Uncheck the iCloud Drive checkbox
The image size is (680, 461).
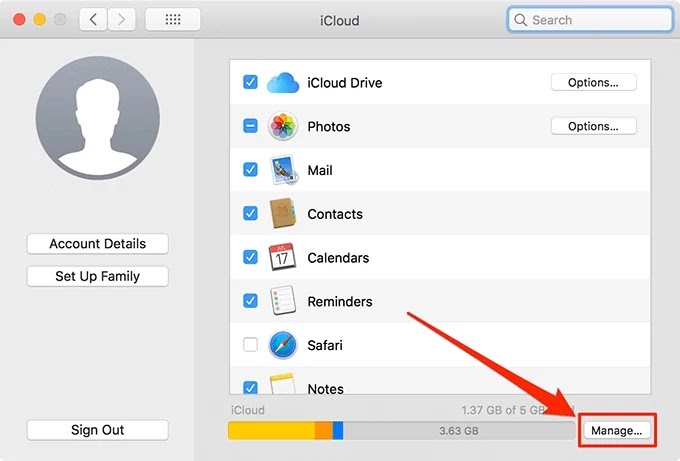[x=250, y=82]
